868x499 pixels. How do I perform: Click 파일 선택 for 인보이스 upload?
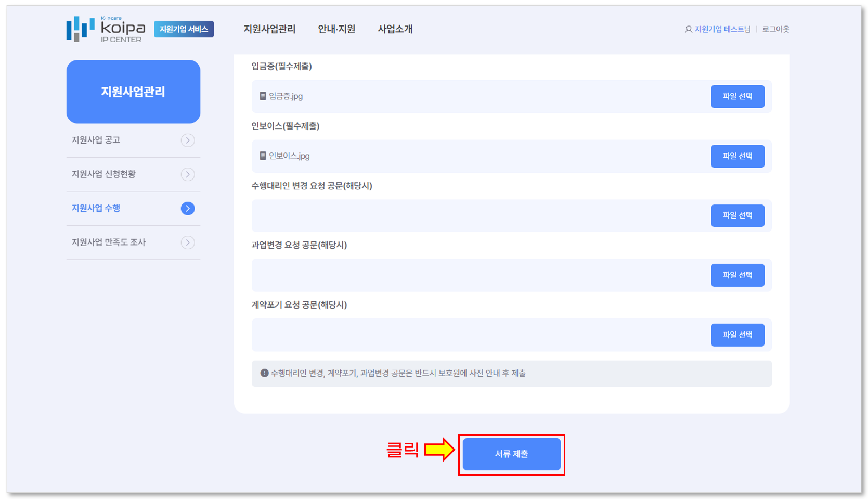pyautogui.click(x=737, y=156)
